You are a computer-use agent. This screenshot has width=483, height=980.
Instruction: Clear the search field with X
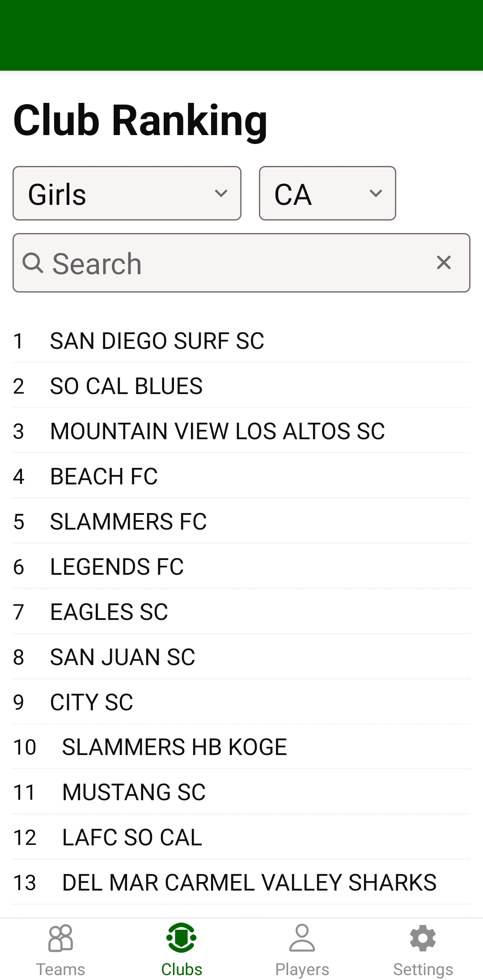(x=444, y=263)
